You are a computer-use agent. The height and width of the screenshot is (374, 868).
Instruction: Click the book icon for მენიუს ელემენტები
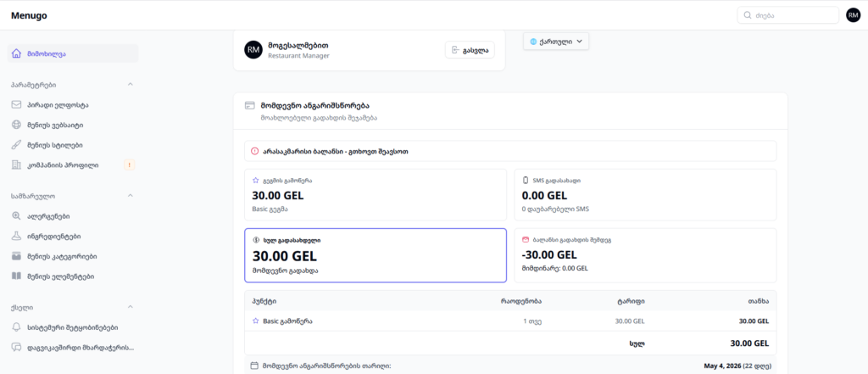(17, 276)
